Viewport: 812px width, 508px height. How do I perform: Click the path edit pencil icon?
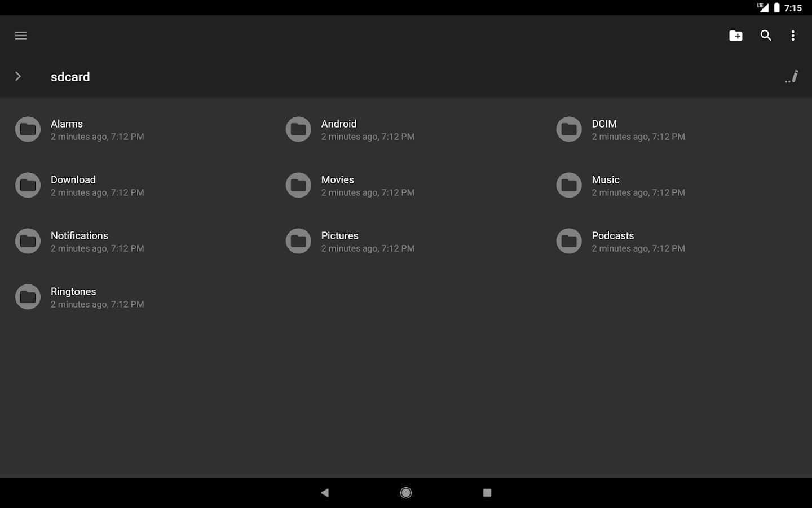click(792, 77)
